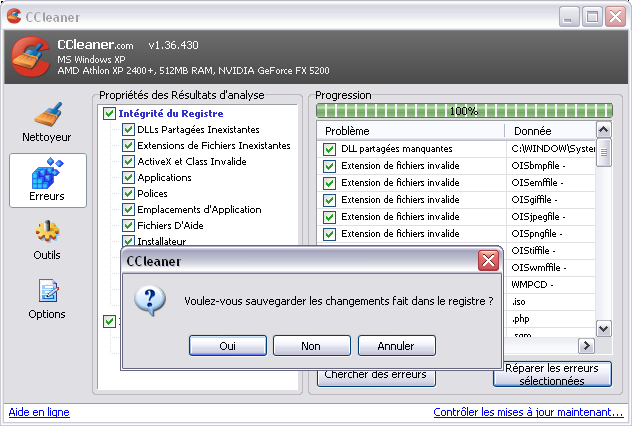Minimize the CCleaner window
Viewport: 632px width, 426px height.
(569, 17)
